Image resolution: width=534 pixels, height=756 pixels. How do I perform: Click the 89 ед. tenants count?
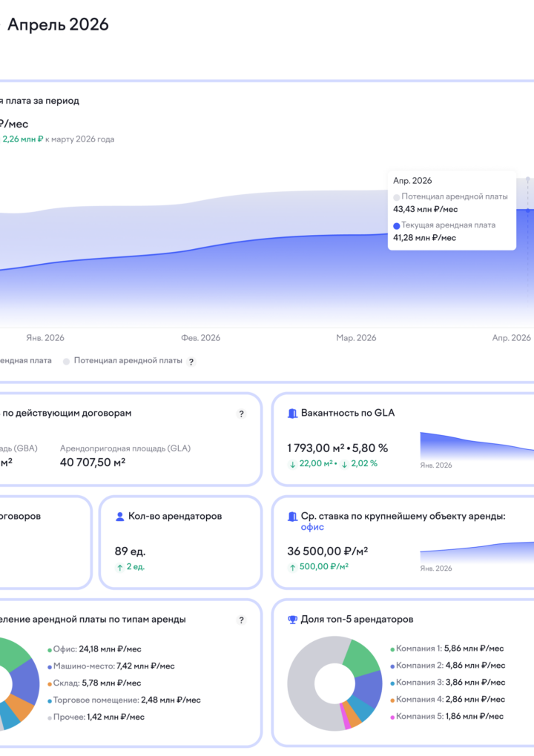pos(131,551)
